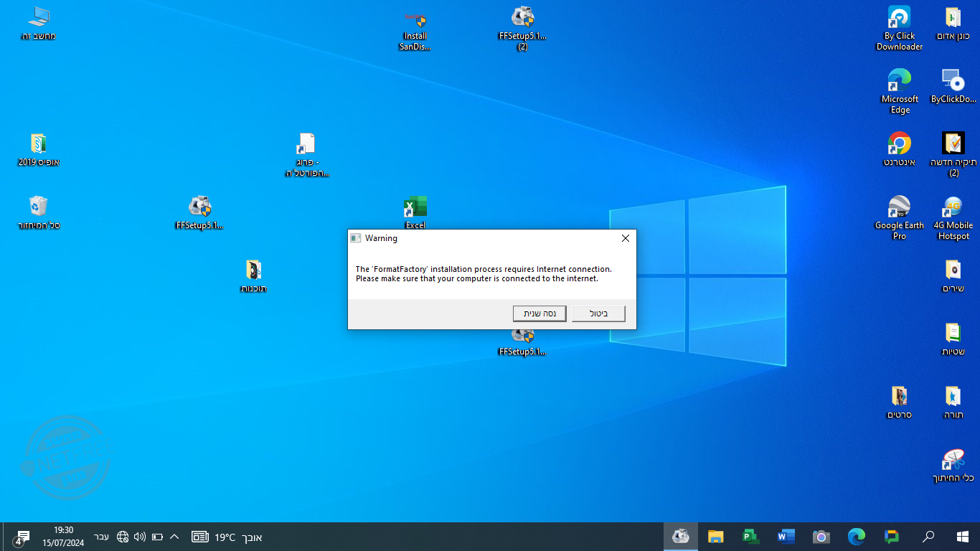Switch the עבר input language indicator
The width and height of the screenshot is (980, 551).
[102, 537]
